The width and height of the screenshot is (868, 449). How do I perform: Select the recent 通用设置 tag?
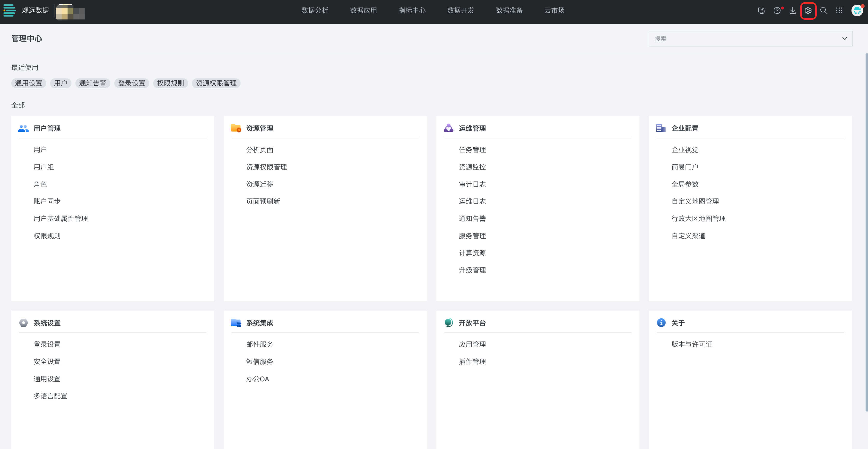click(x=28, y=83)
